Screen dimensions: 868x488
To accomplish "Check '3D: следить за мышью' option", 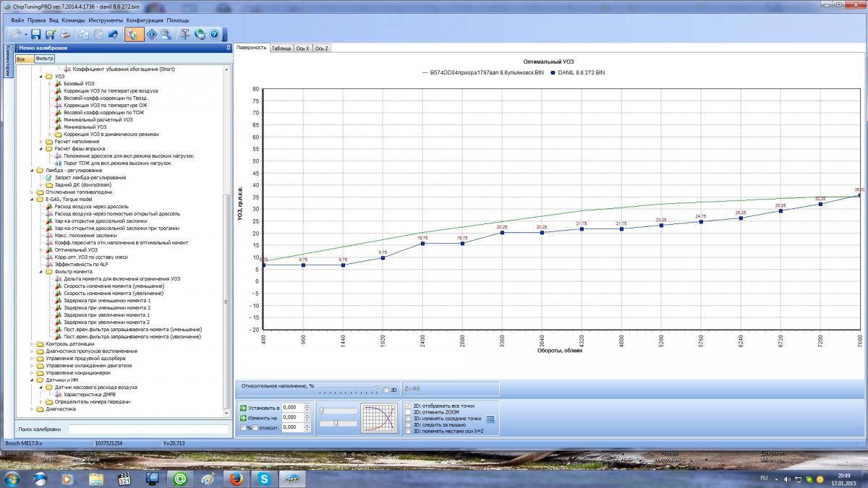I will tap(409, 424).
